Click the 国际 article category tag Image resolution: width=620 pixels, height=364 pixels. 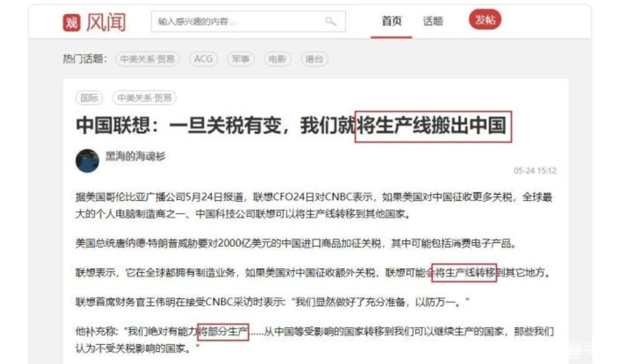(x=89, y=98)
